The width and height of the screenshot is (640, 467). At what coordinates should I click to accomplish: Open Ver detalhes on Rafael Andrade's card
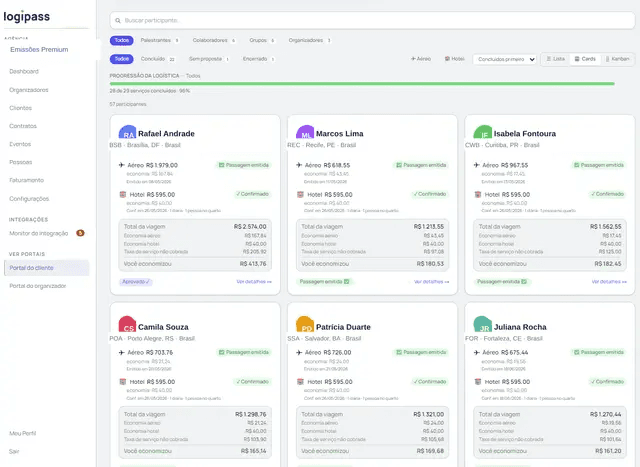click(254, 282)
